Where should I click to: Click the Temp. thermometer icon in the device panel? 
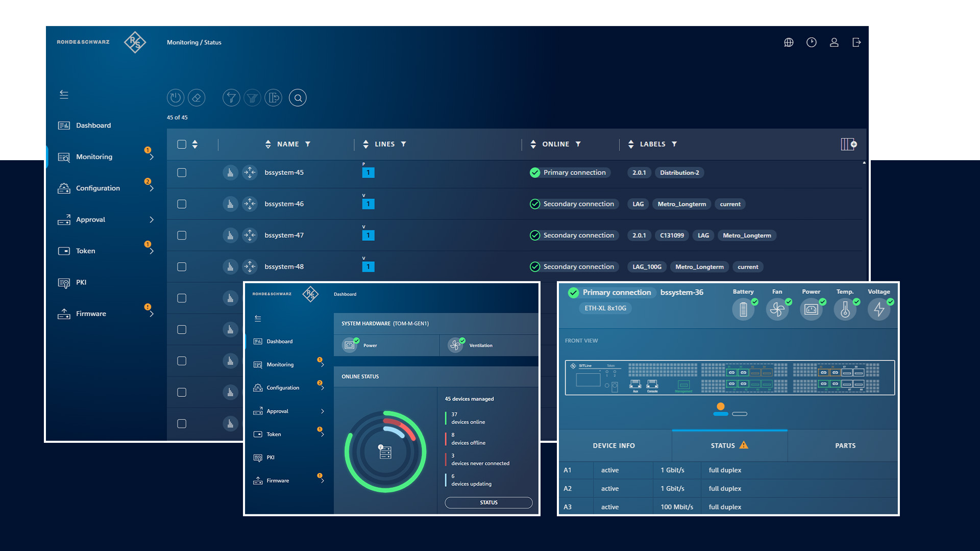845,309
